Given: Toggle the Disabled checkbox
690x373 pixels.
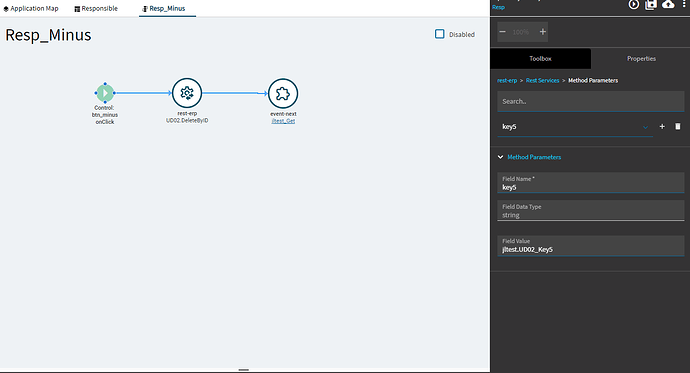Looking at the screenshot, I should pos(440,34).
